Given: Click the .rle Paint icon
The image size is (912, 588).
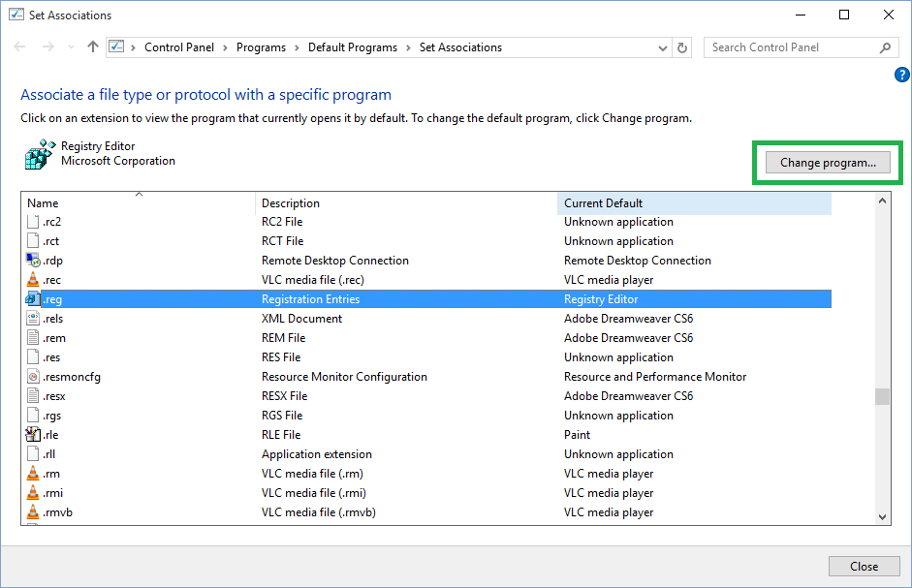Looking at the screenshot, I should click(x=33, y=434).
